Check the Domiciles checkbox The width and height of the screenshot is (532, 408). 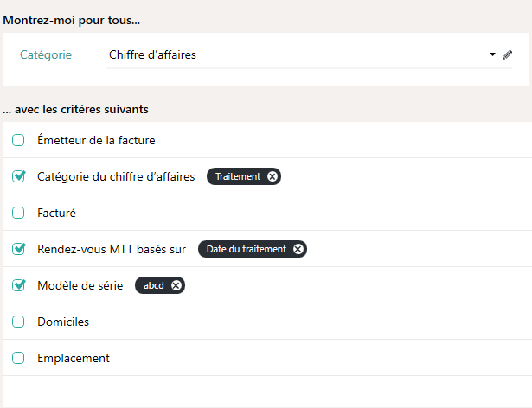[18, 322]
